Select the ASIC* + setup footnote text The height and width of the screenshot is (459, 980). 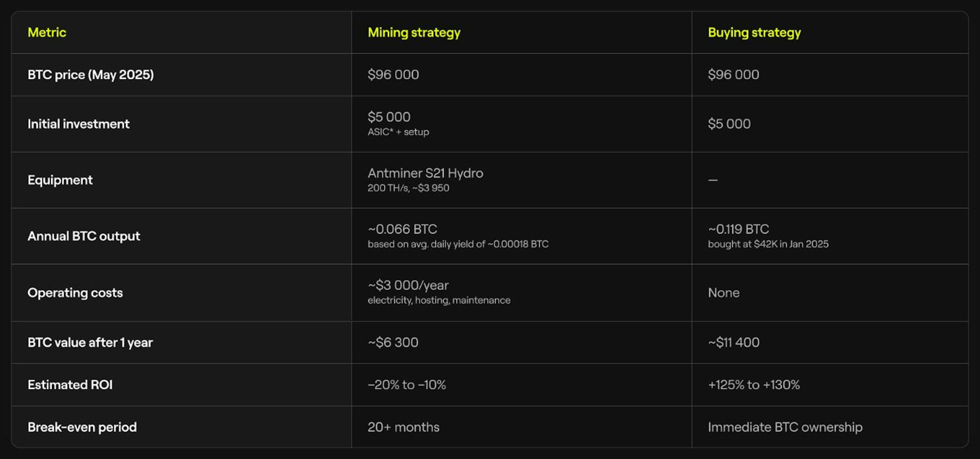pos(398,132)
